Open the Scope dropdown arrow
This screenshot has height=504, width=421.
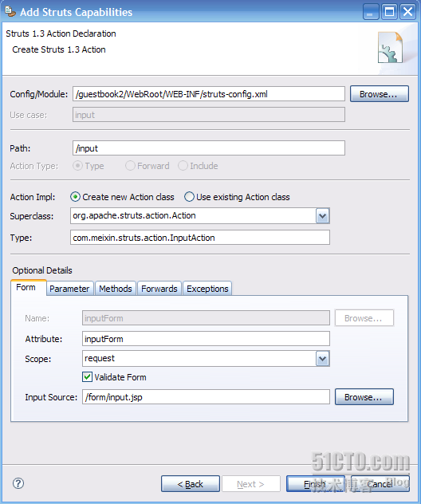click(x=323, y=359)
